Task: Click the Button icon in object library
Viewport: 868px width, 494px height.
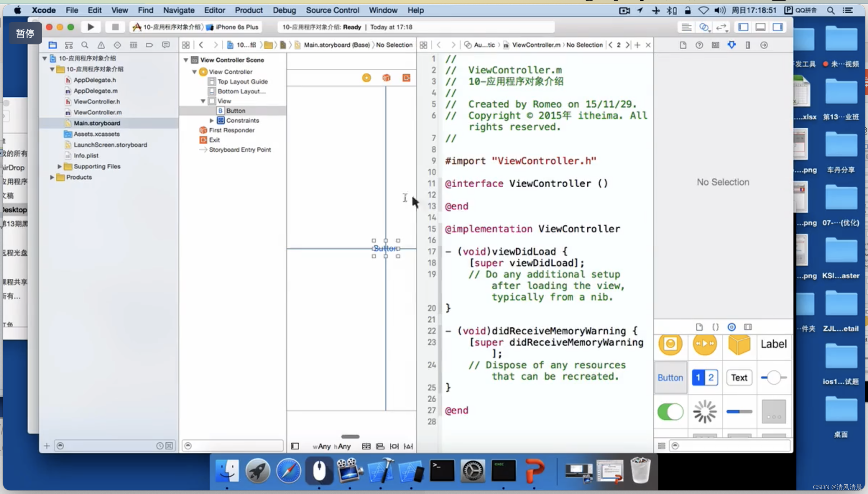Action: pos(670,377)
